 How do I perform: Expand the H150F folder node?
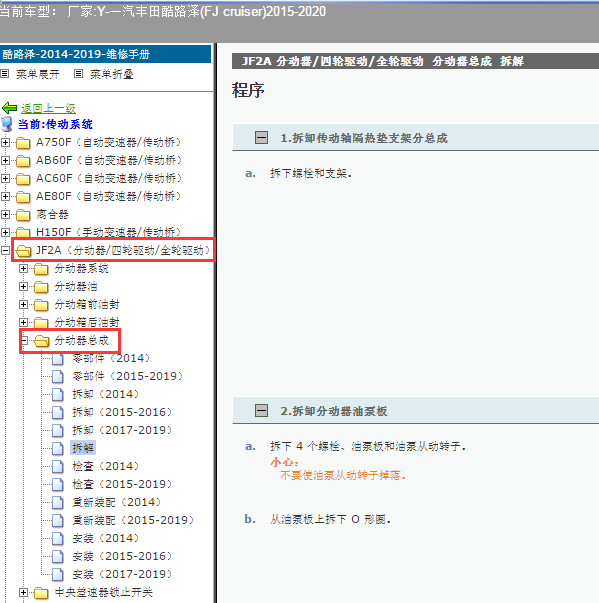5,232
